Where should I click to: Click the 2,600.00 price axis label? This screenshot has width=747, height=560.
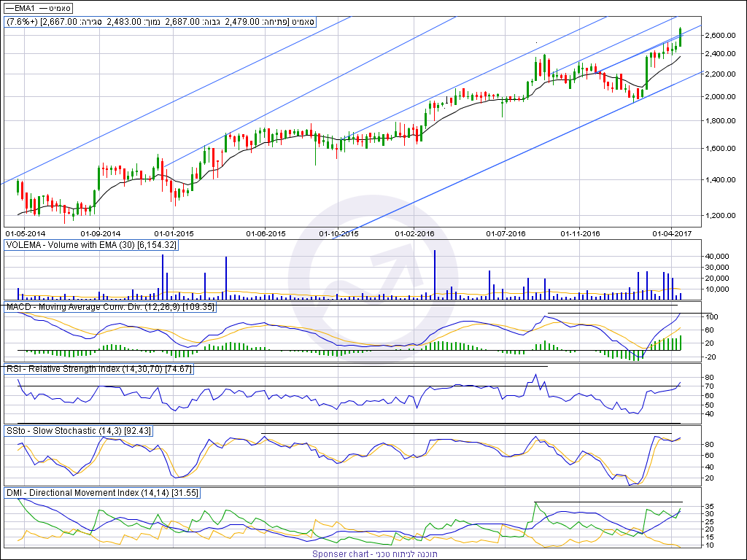pos(720,36)
